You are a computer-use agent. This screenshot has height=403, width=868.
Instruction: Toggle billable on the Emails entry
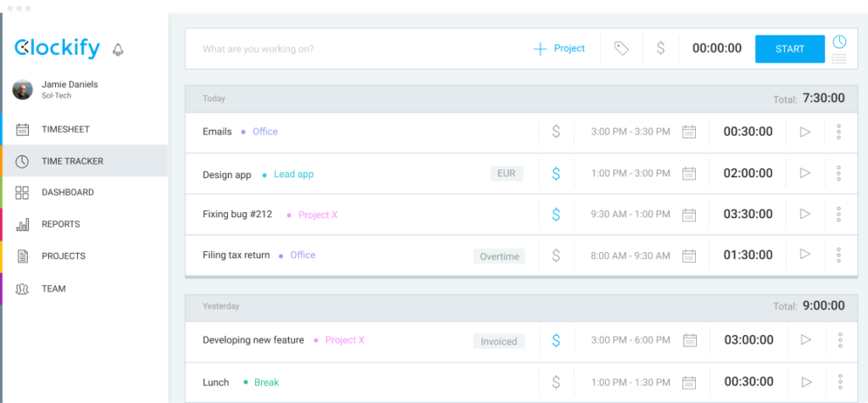pyautogui.click(x=556, y=132)
